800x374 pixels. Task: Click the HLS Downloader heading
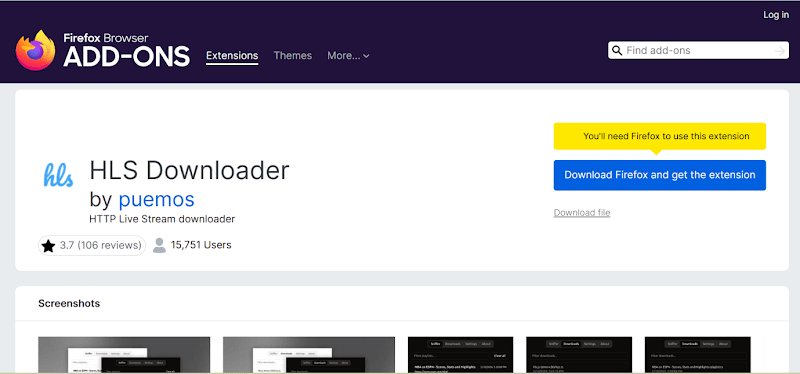point(189,170)
